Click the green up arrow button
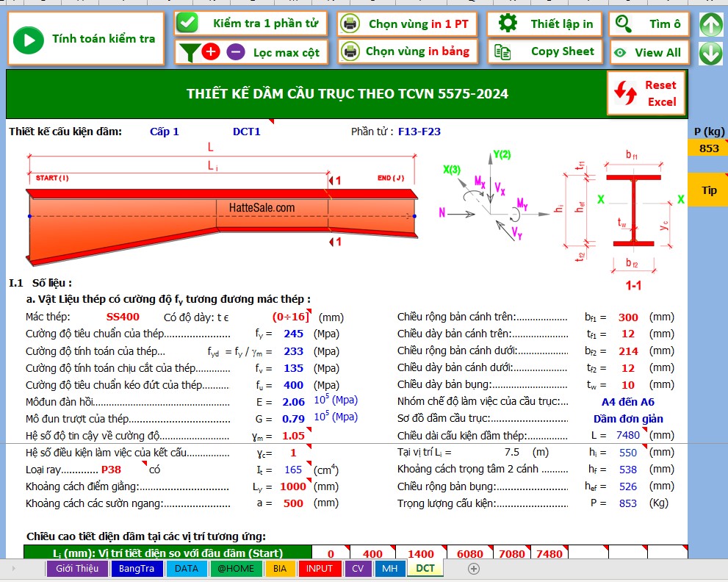 coord(710,24)
